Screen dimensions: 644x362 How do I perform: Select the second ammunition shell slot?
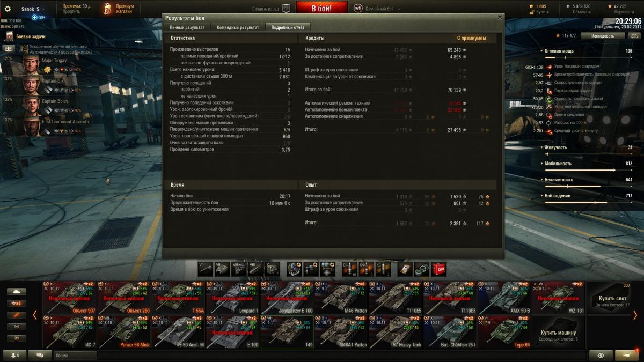click(x=367, y=269)
